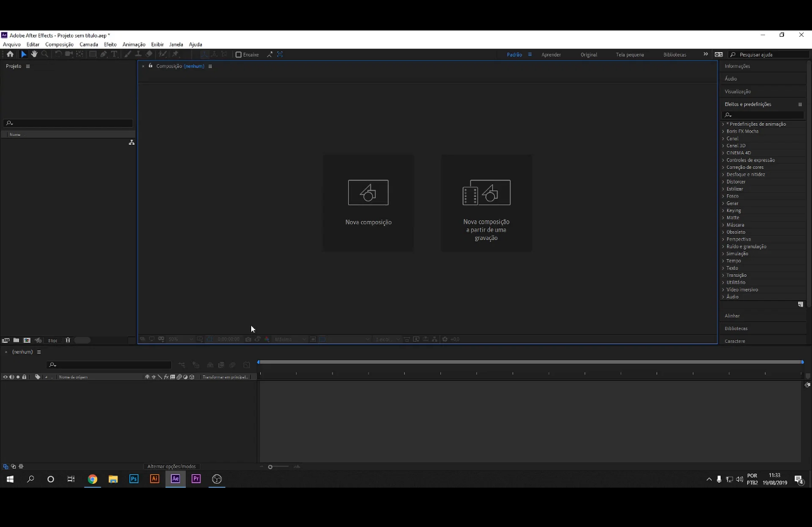Open Photoshop from the Windows taskbar
Image resolution: width=812 pixels, height=527 pixels.
coord(134,479)
